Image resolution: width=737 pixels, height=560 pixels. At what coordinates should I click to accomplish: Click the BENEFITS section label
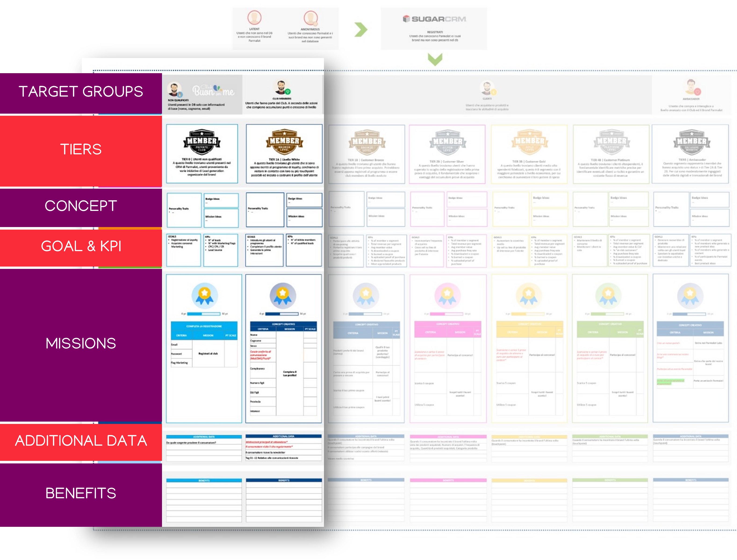click(81, 493)
